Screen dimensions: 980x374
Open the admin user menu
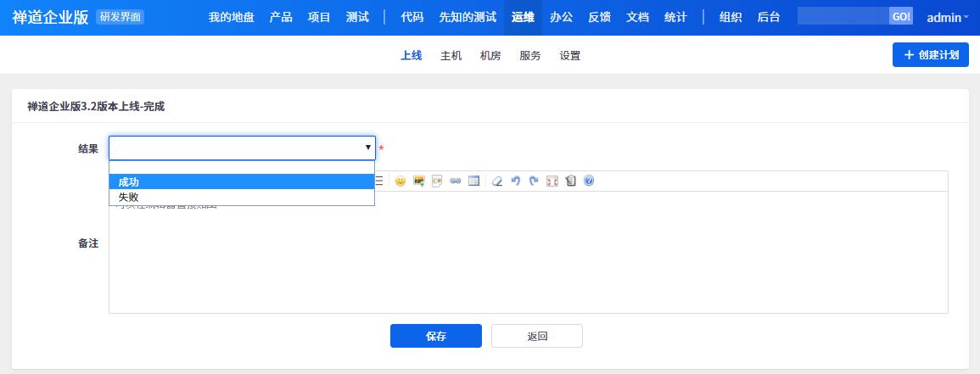[948, 18]
